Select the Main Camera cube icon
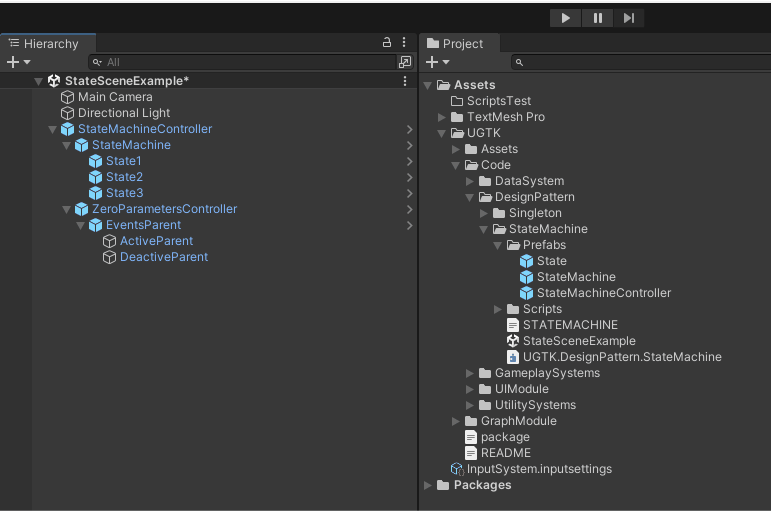This screenshot has height=511, width=771. [67, 97]
